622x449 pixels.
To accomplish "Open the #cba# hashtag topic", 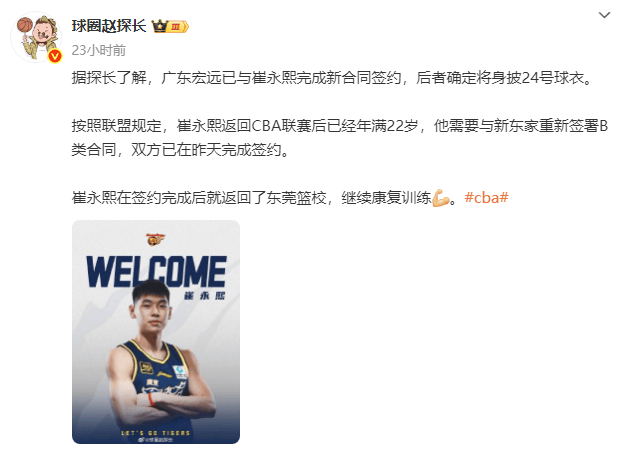I will 486,198.
